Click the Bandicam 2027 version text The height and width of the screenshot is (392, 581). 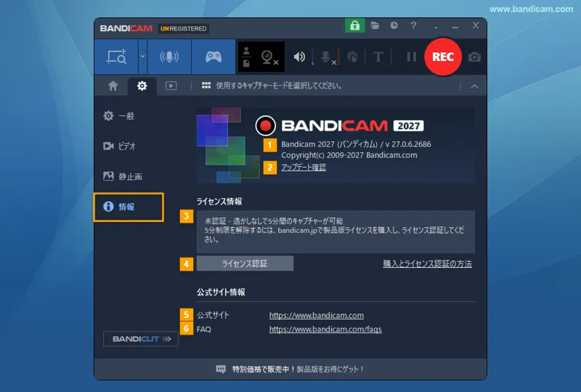(356, 144)
